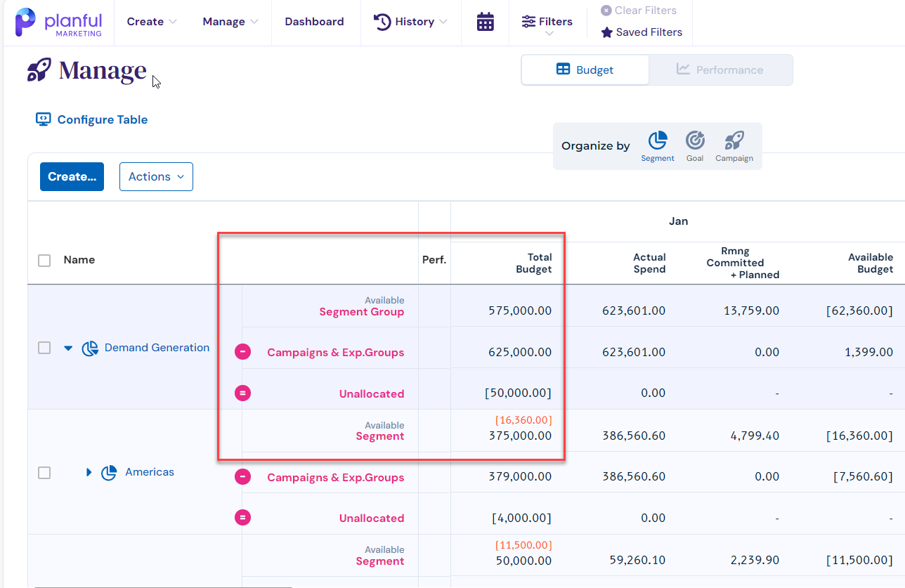Open the Create menu in top bar
This screenshot has height=588, width=905.
click(x=152, y=22)
